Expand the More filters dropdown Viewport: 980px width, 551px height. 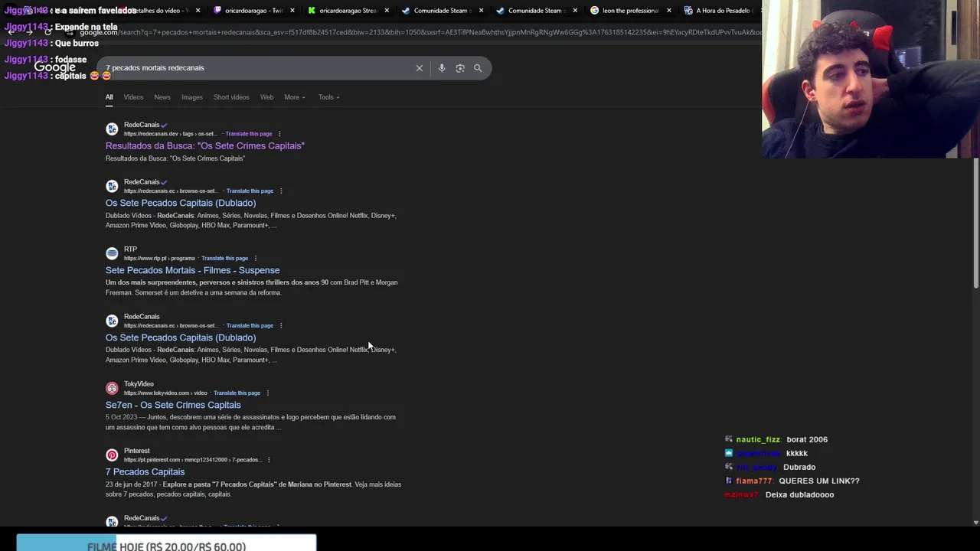[295, 97]
